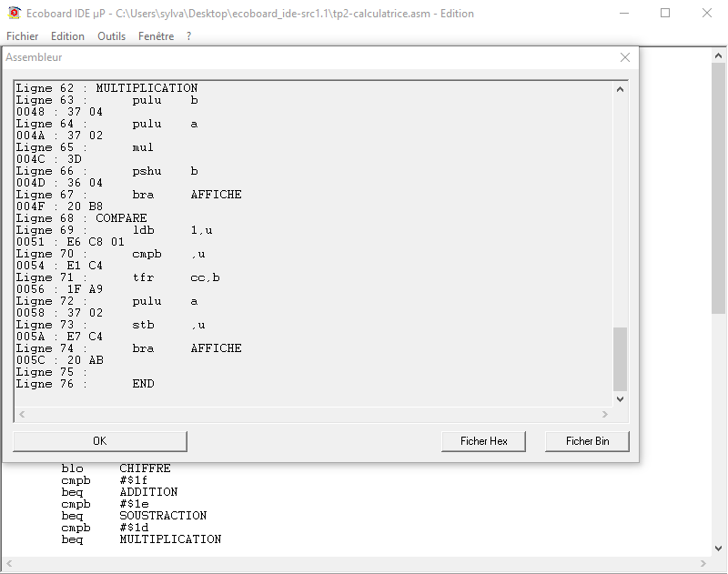Click the listing scroll down arrow
The image size is (728, 574).
coord(620,399)
